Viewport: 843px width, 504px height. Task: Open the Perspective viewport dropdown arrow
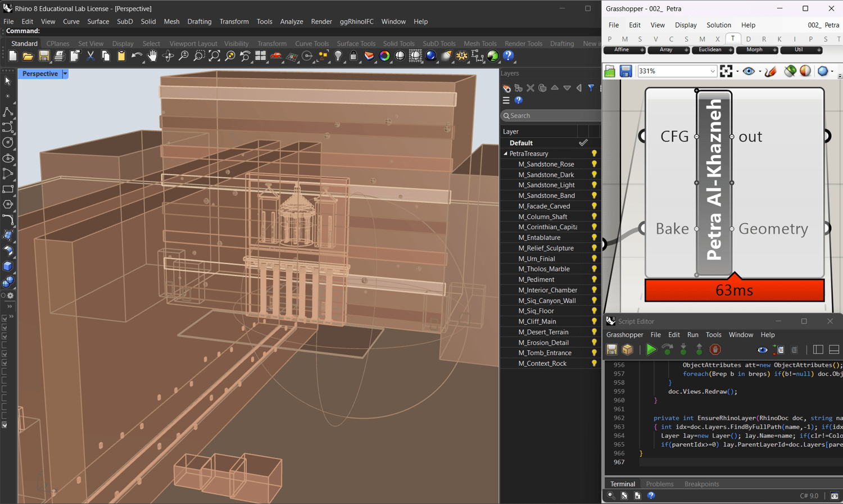pos(65,74)
